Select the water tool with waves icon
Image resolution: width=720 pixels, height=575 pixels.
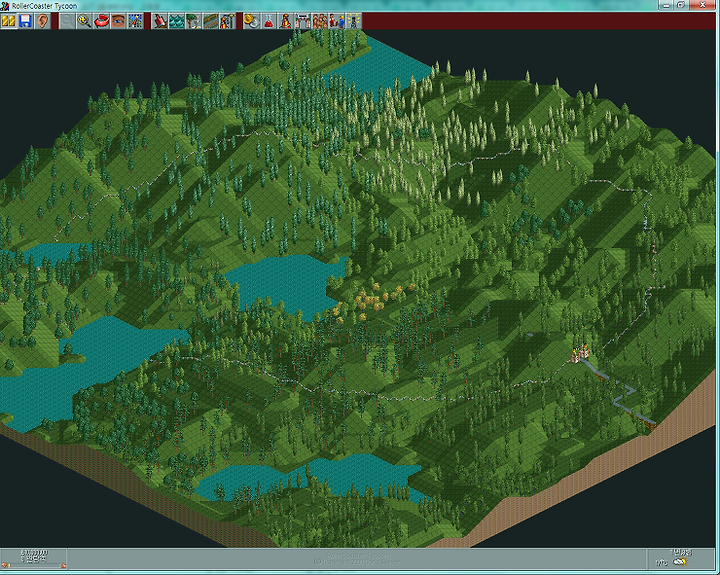tap(176, 21)
